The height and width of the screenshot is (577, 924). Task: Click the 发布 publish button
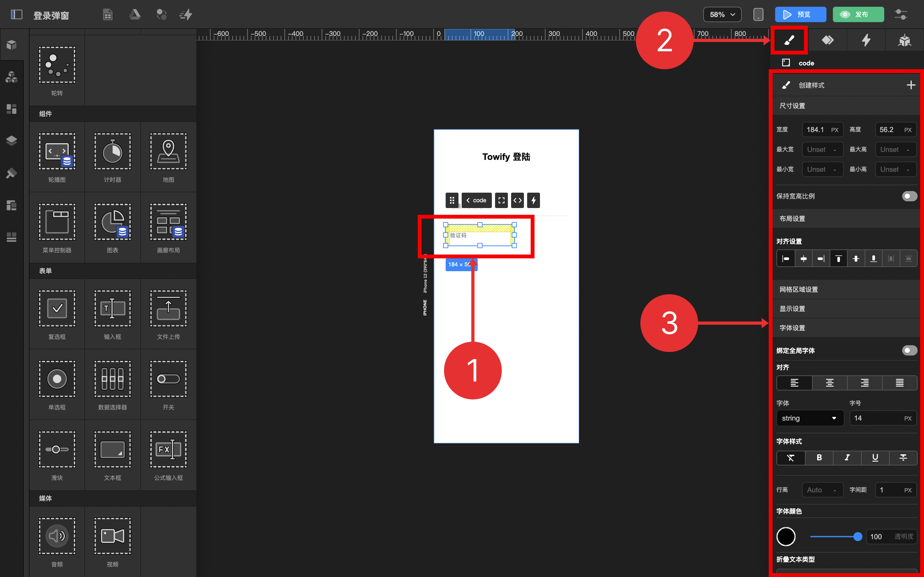(858, 14)
